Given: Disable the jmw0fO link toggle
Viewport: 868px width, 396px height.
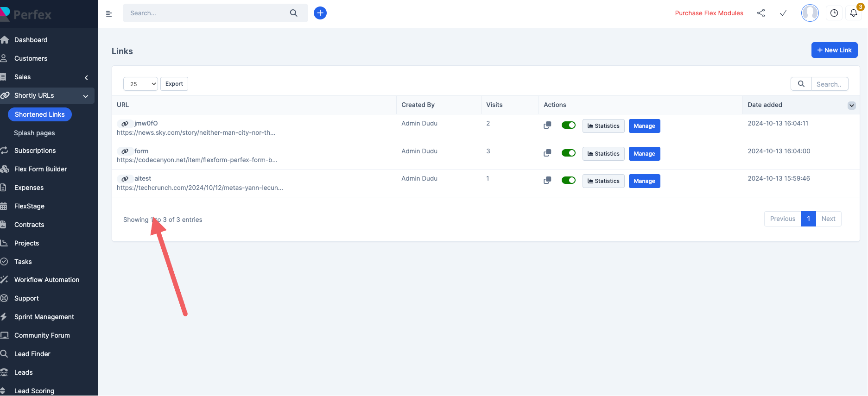Looking at the screenshot, I should [568, 125].
